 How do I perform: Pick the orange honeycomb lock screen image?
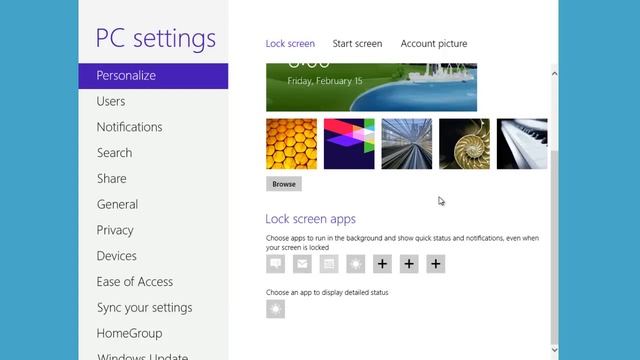291,144
